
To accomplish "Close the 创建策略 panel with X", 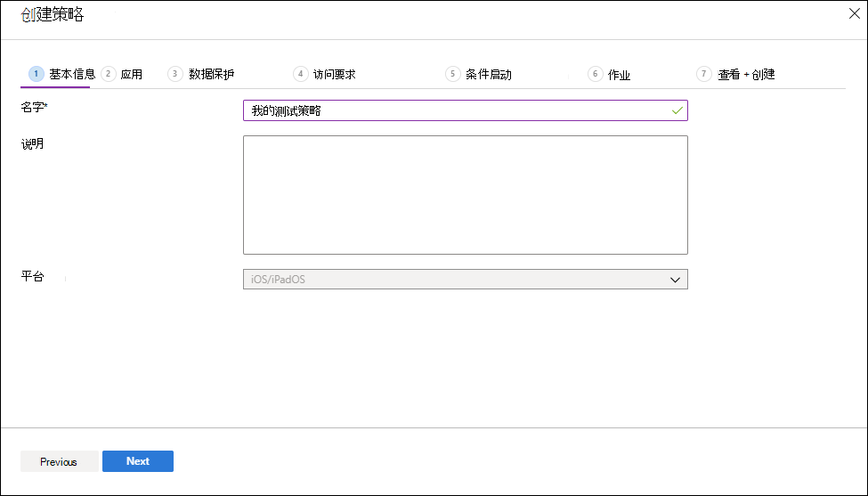I will click(x=854, y=14).
